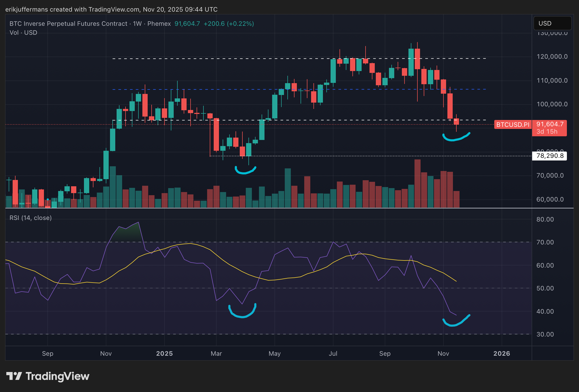579x392 pixels.
Task: Click the BTCUSD.PI price tag label
Action: 512,124
